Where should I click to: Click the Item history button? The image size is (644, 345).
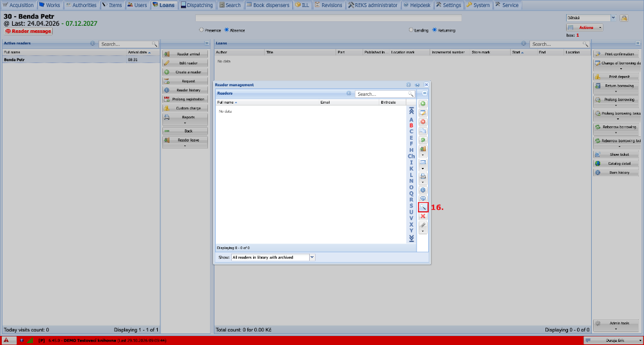pyautogui.click(x=616, y=172)
